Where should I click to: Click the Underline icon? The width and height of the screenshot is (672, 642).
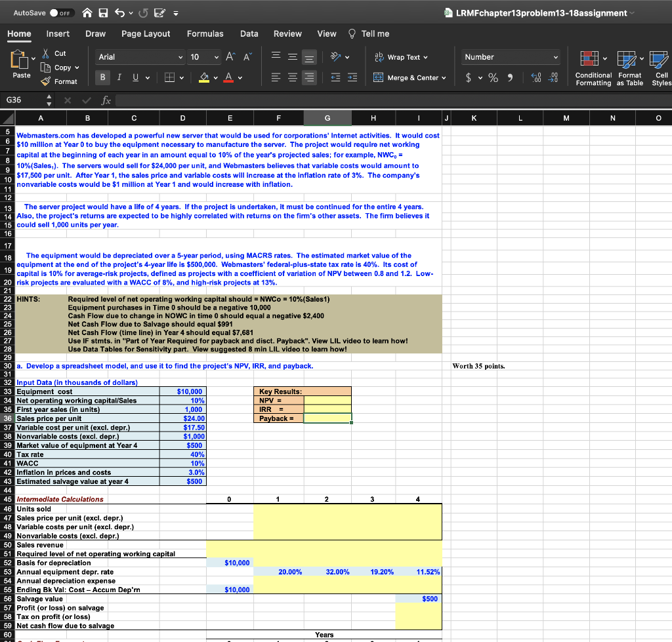click(135, 77)
